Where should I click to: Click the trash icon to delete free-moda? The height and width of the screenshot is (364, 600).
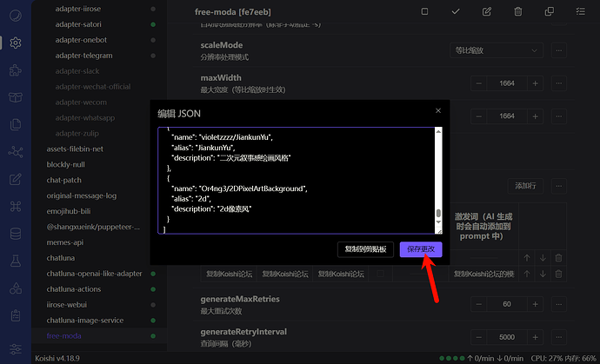click(518, 11)
